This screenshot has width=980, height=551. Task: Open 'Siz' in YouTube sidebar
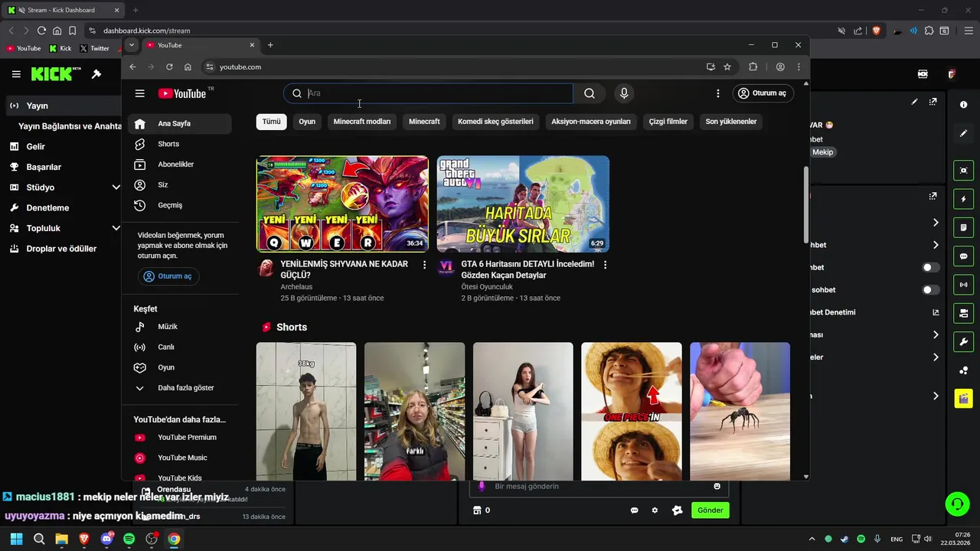pyautogui.click(x=180, y=185)
